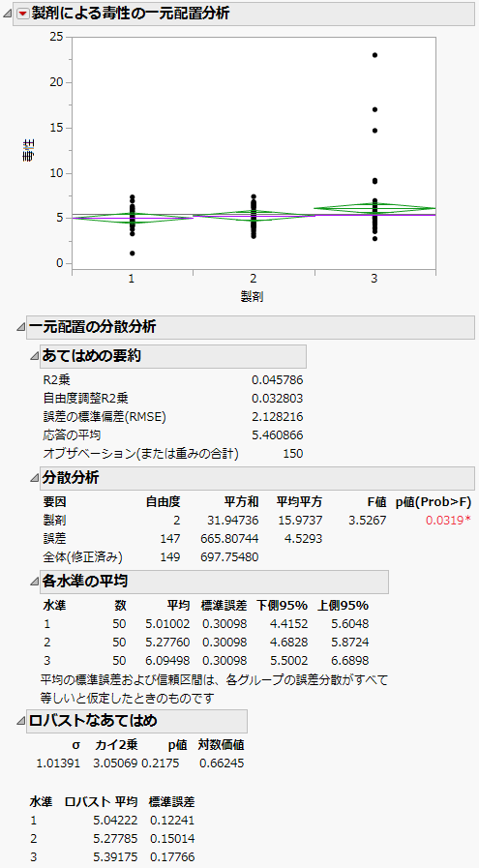The height and width of the screenshot is (868, 479).
Task: Open the red triangle menu for 製剤による毒性の一元配置分析
Action: (x=22, y=15)
